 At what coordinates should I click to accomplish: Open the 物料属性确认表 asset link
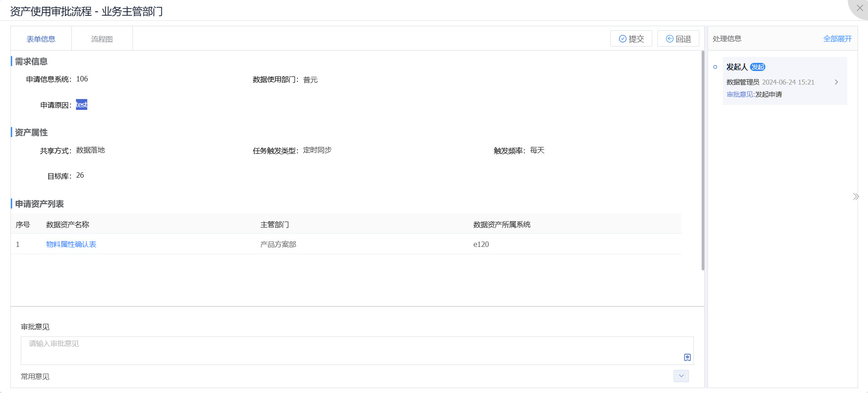tap(71, 244)
